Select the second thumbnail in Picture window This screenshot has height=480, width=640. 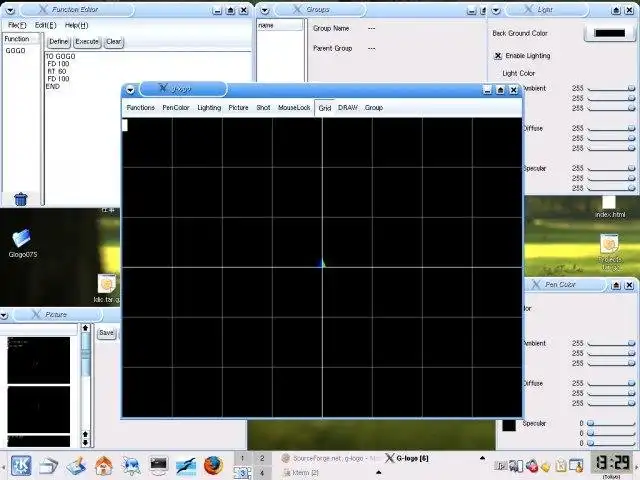[38, 410]
